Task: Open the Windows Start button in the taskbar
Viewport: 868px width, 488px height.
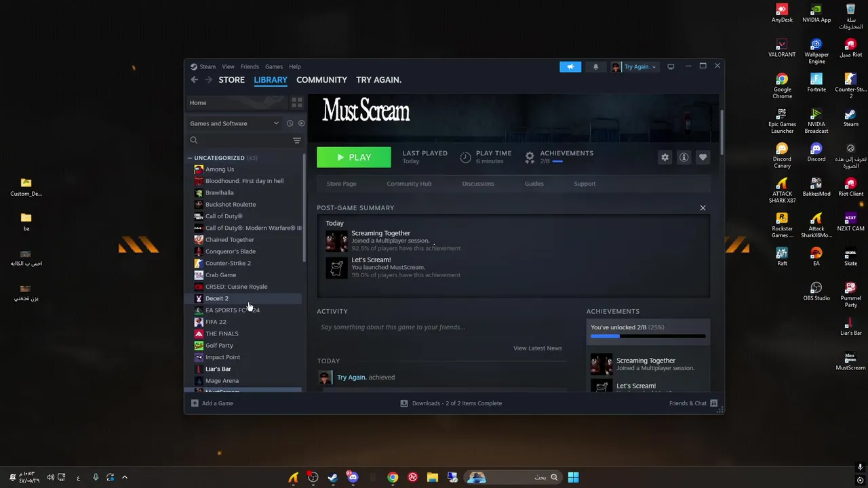Action: tap(573, 477)
